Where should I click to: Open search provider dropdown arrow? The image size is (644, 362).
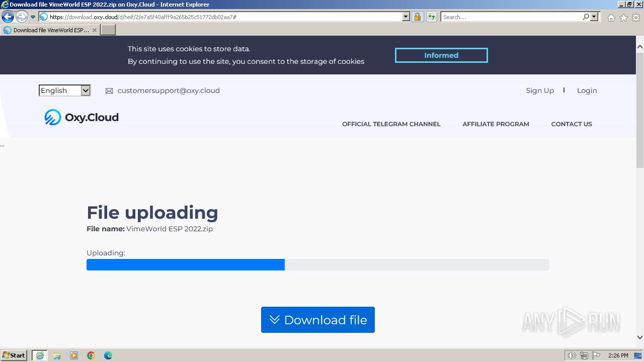(x=594, y=17)
